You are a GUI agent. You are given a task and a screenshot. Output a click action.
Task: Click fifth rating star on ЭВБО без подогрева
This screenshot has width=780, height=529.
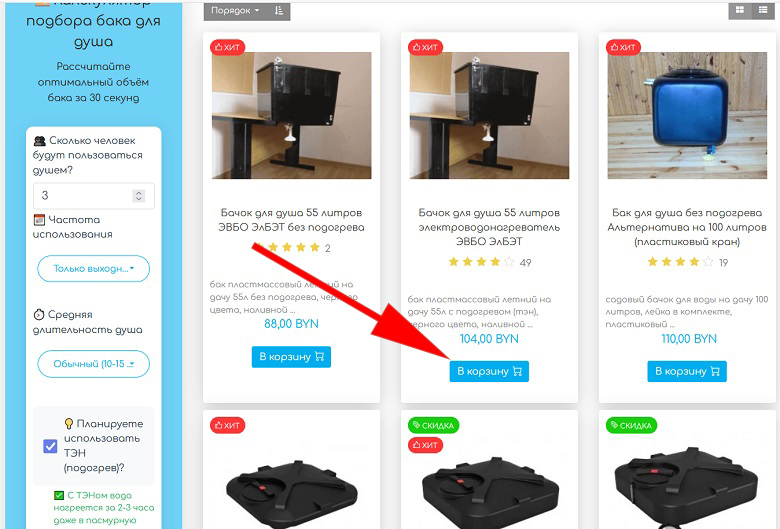[314, 247]
